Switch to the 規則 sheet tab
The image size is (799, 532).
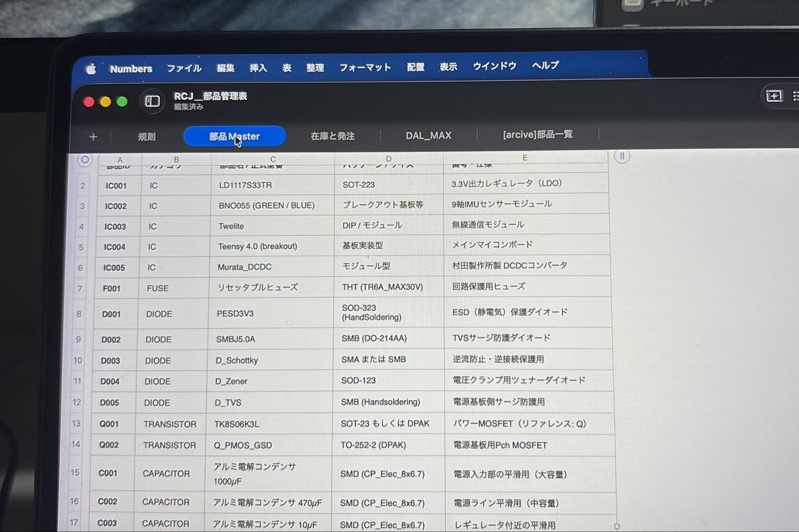coord(147,137)
